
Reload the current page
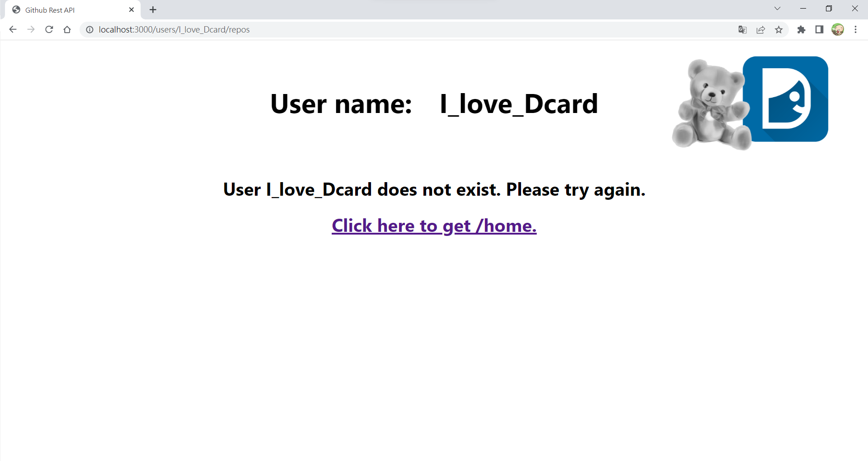coord(49,29)
